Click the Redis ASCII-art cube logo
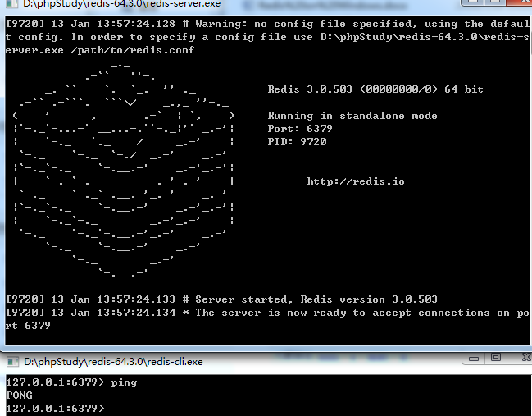532x416 pixels. pos(124,170)
